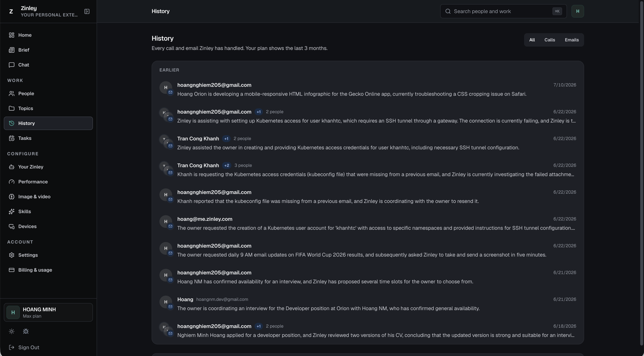Click the Chat bubble icon
Image resolution: width=644 pixels, height=356 pixels.
pos(12,65)
